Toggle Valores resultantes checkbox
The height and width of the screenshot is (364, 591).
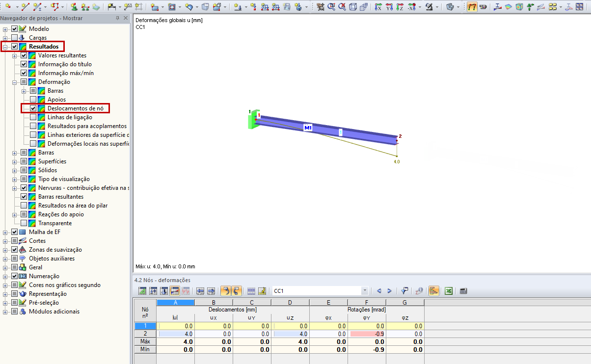pos(24,55)
